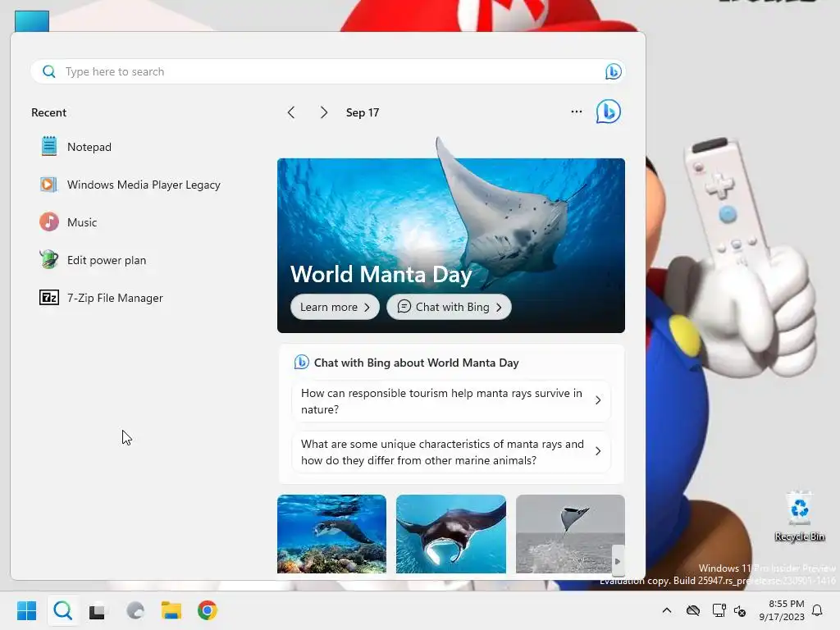Screen dimensions: 840x630
Task: Launch Google Chrome from the taskbar
Action: [x=208, y=610]
